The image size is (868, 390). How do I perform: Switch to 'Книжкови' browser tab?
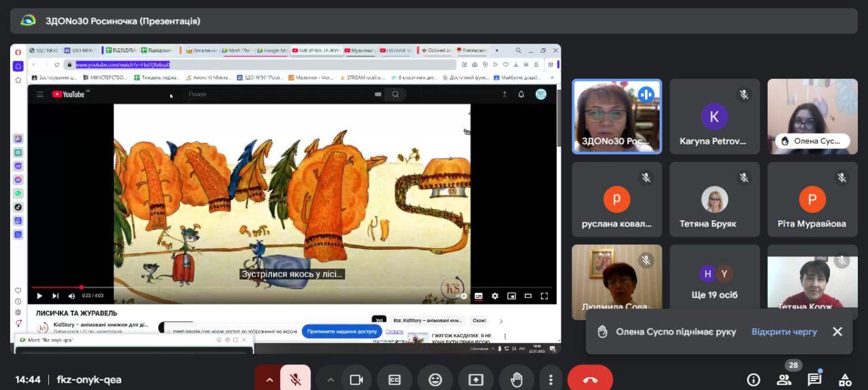pos(471,50)
